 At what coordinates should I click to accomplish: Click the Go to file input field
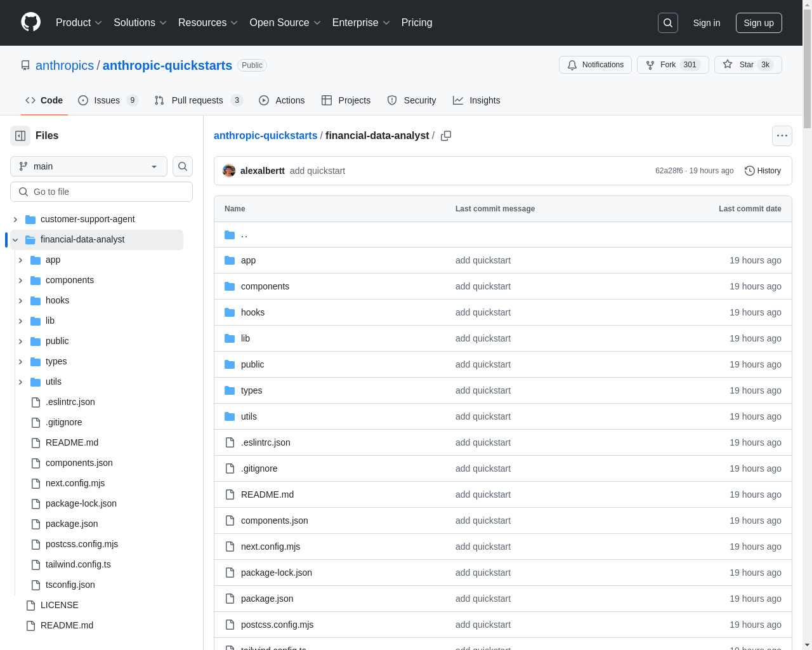tap(101, 192)
